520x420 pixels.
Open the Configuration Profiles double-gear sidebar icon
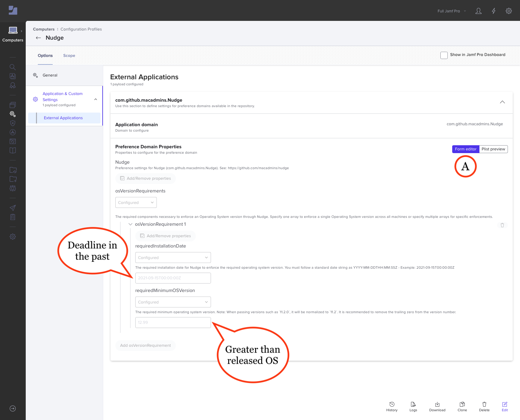click(x=13, y=114)
